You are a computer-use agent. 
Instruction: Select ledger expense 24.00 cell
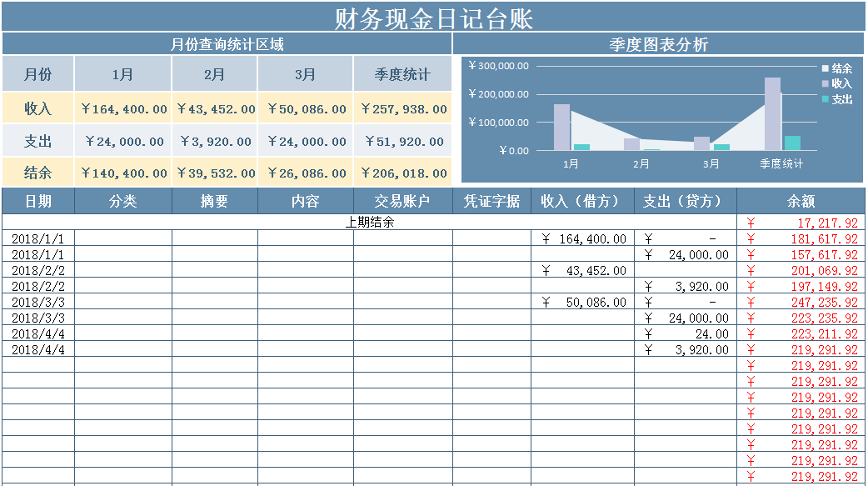click(686, 334)
